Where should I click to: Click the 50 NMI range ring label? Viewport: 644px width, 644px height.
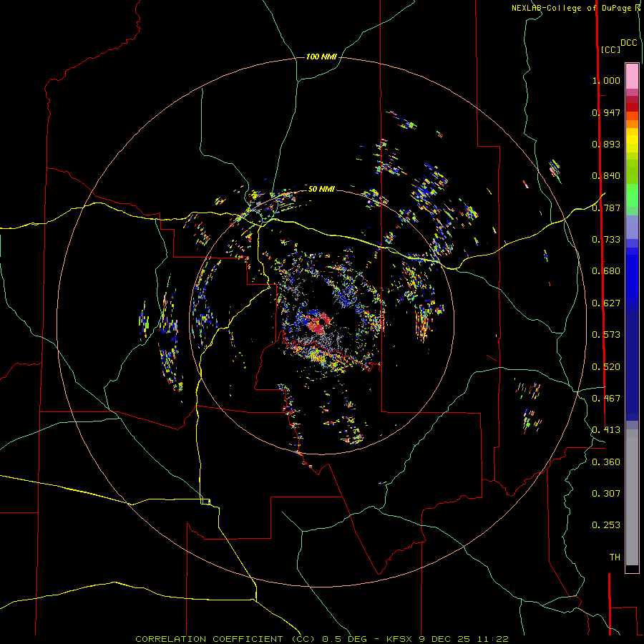[321, 189]
